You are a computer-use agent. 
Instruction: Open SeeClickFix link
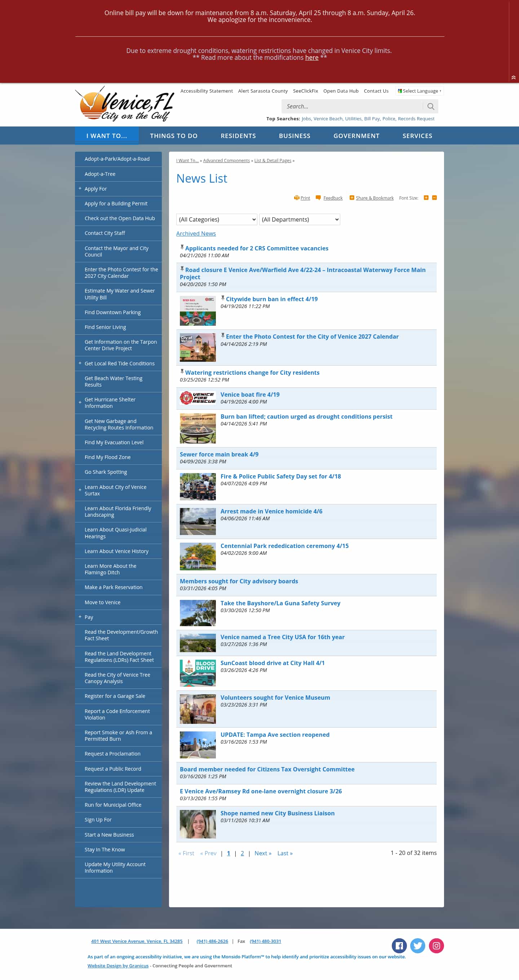[x=305, y=91]
